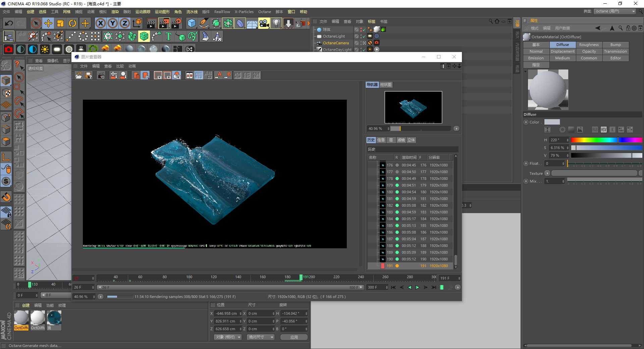Click the red Octane camera icon
Viewport: 644px width, 349px height.
click(9, 49)
